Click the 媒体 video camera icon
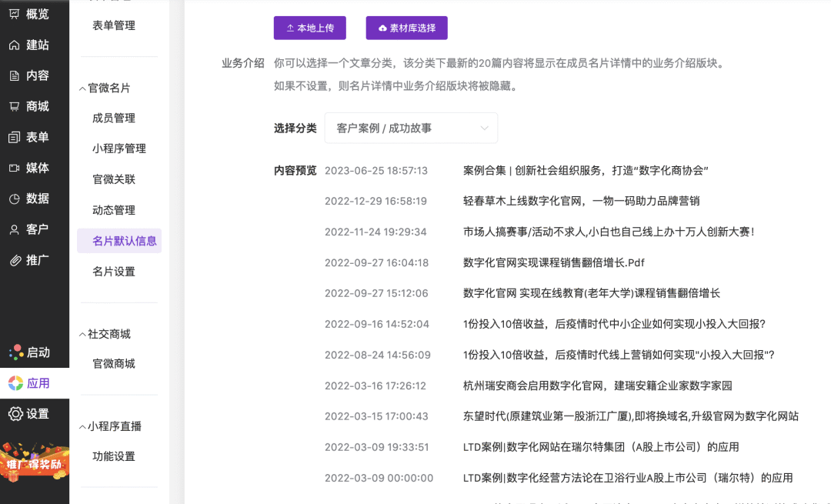 pyautogui.click(x=15, y=168)
